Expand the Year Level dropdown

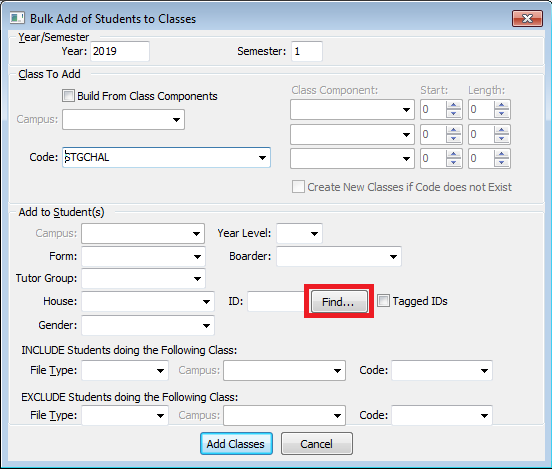(314, 233)
